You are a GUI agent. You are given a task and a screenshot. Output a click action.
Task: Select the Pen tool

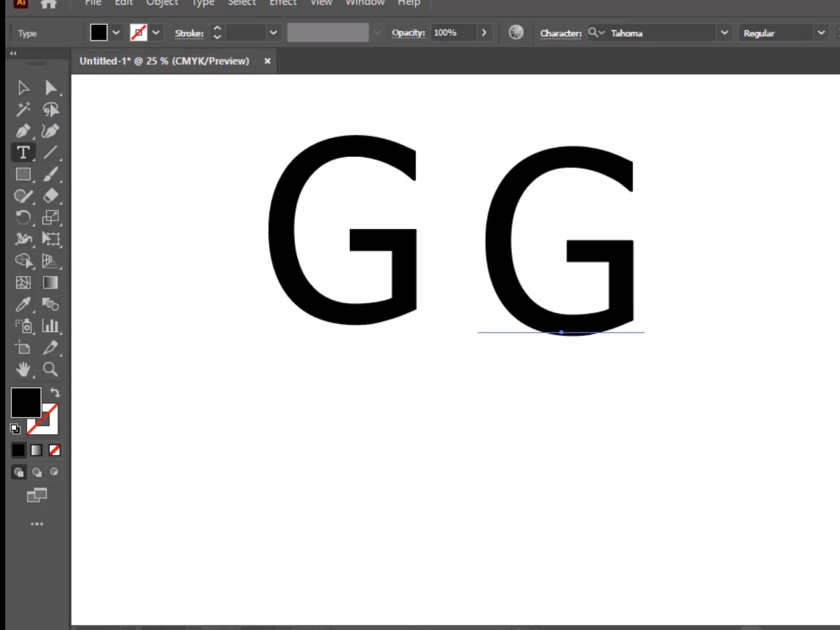(23, 131)
